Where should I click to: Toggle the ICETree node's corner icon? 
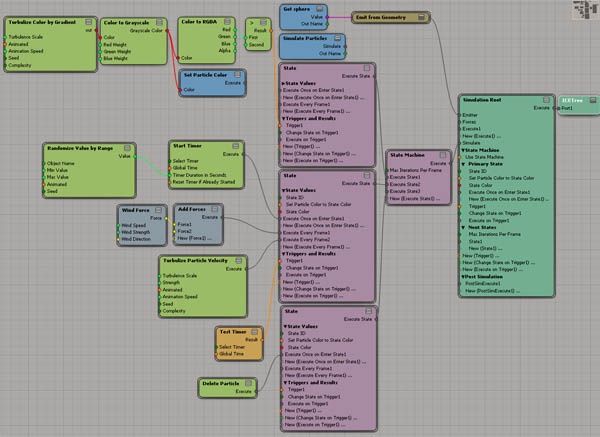[x=593, y=100]
